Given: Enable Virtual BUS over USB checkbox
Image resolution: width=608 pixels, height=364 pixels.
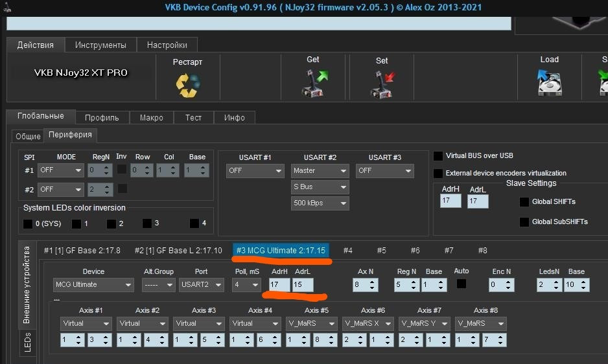Looking at the screenshot, I should tap(439, 156).
